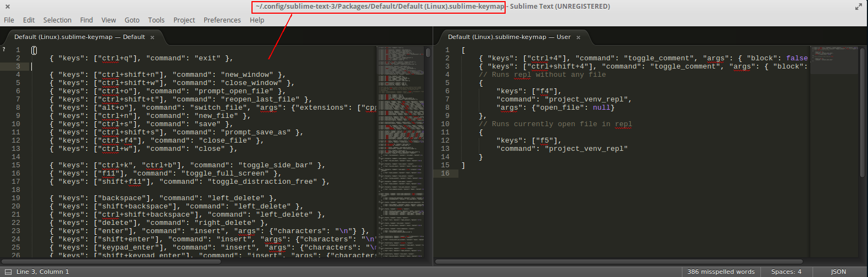The width and height of the screenshot is (868, 277).
Task: Open the Selection menu
Action: click(x=58, y=20)
